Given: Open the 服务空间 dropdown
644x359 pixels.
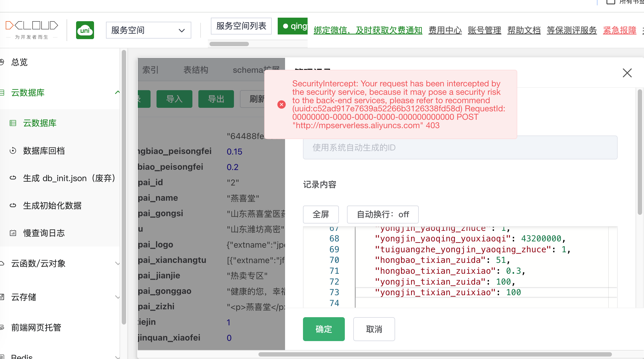Looking at the screenshot, I should 148,30.
